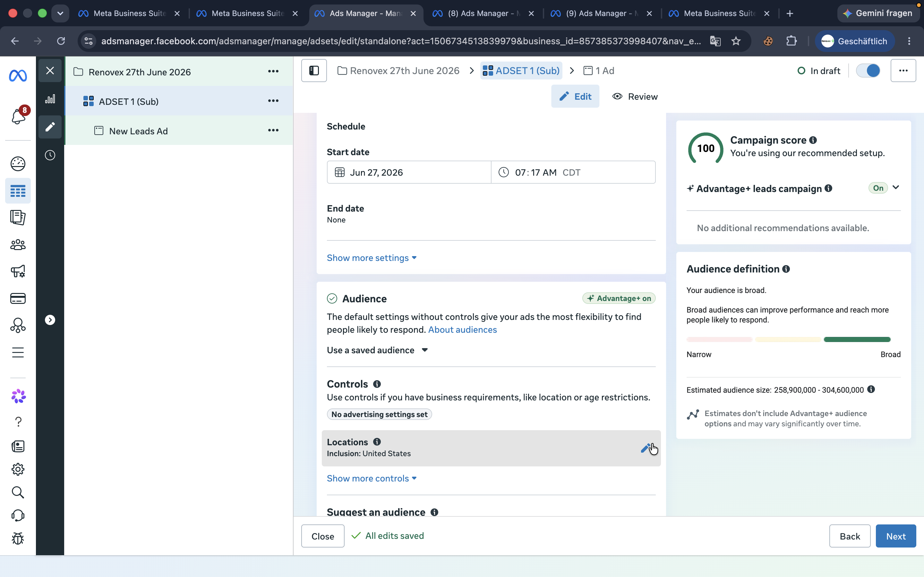Open Billing card icon in sidebar
The image size is (924, 577).
pyautogui.click(x=18, y=298)
